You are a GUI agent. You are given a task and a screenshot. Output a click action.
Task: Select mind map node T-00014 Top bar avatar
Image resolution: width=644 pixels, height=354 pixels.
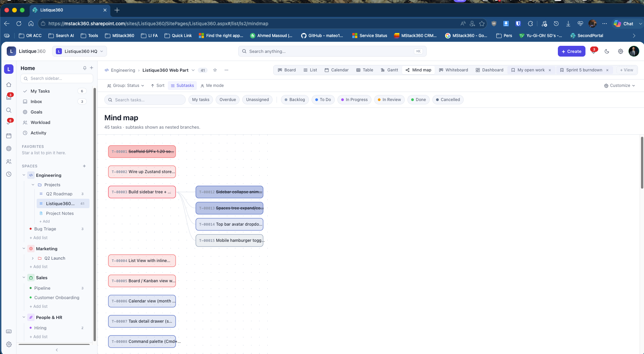[x=229, y=224]
